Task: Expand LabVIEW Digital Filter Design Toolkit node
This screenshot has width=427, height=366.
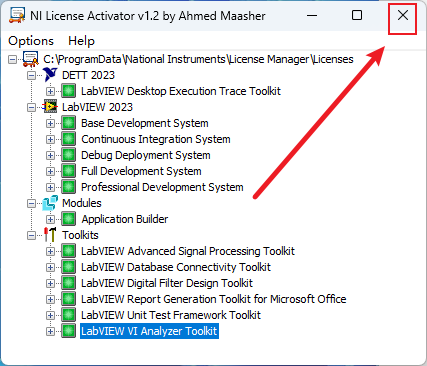Action: (x=50, y=283)
